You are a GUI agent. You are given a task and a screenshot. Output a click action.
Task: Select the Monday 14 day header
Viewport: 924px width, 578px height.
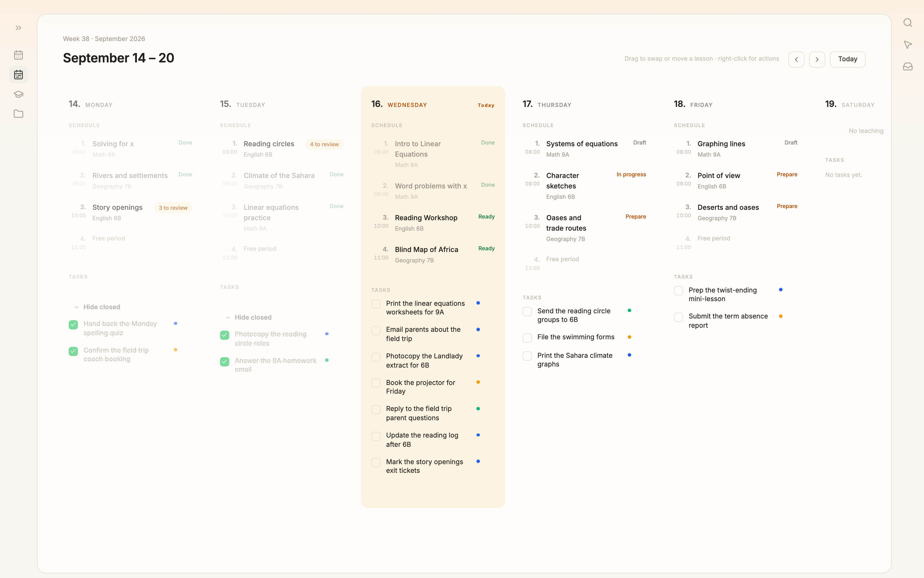(x=90, y=104)
